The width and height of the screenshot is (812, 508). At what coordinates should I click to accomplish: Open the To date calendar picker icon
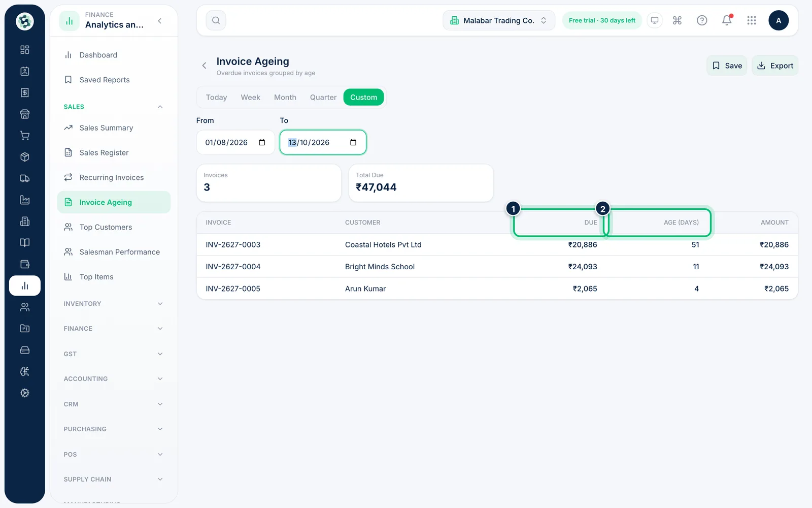tap(353, 142)
